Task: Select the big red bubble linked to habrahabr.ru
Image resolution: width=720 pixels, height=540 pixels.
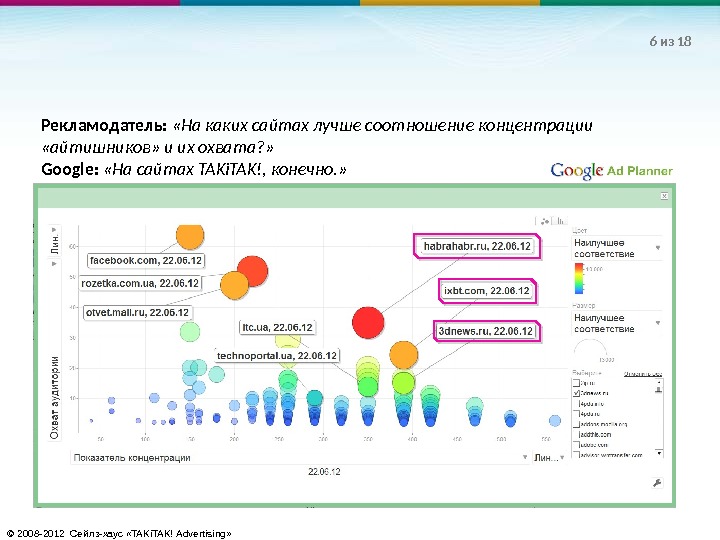Action: (x=368, y=323)
